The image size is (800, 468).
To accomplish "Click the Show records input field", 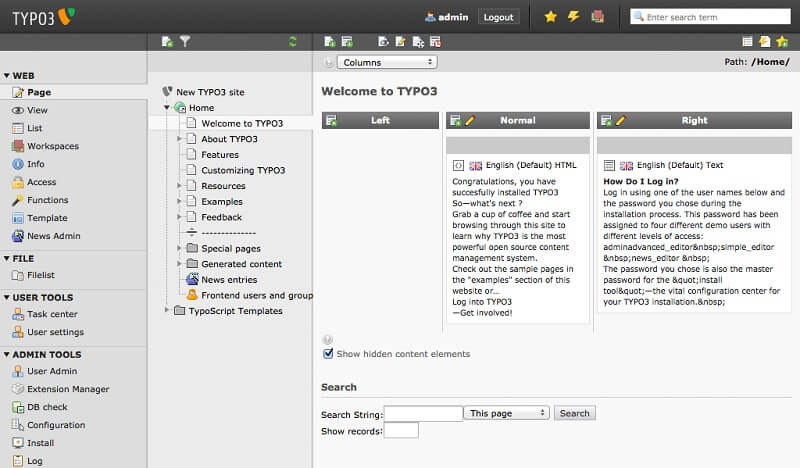I will click(401, 430).
